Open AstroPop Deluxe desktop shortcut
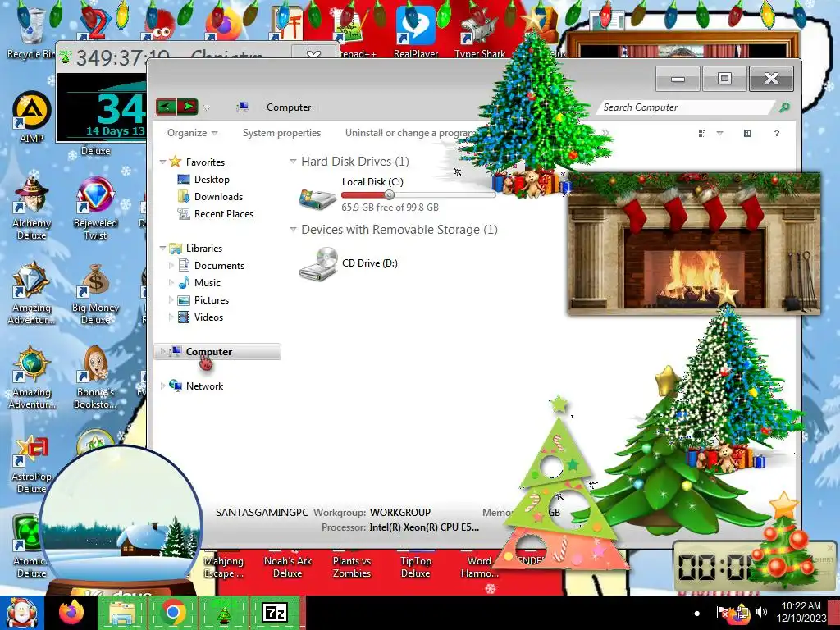This screenshot has height=630, width=840. (31, 464)
